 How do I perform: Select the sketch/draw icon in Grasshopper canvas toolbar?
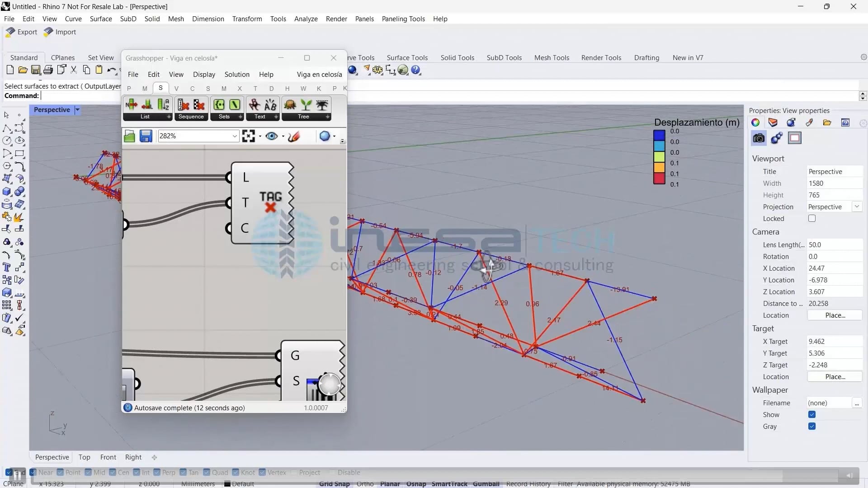pos(294,136)
